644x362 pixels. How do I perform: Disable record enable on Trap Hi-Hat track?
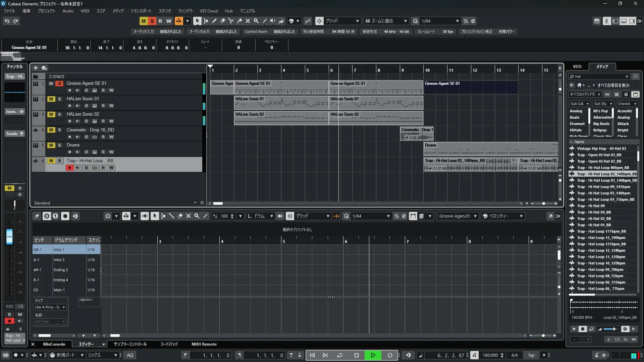pos(69,168)
